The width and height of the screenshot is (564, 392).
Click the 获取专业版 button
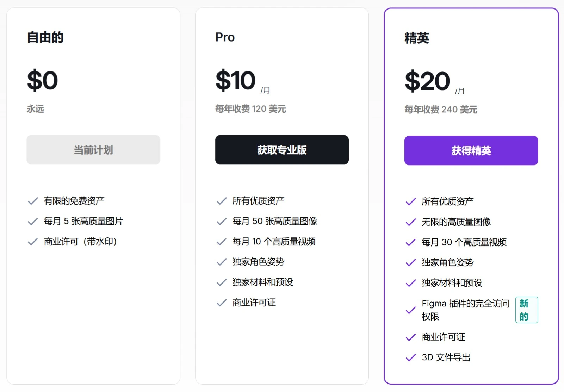coord(282,150)
